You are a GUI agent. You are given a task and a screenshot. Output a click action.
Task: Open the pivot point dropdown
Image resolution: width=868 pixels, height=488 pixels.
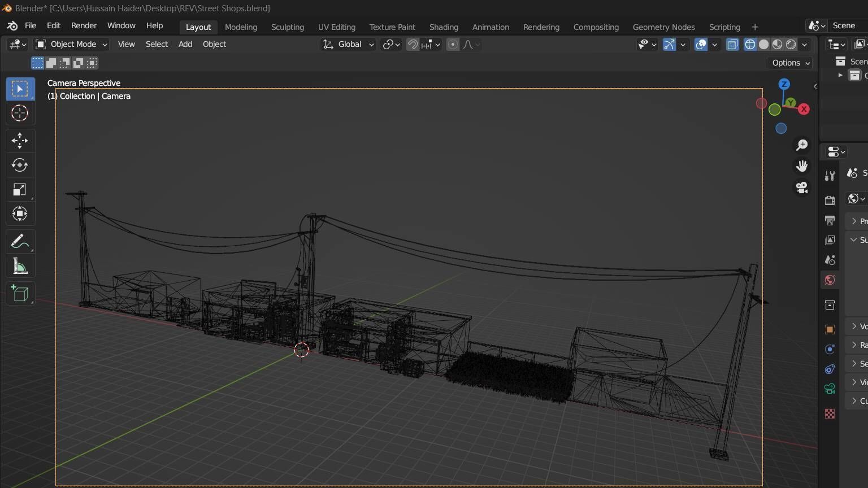(391, 44)
